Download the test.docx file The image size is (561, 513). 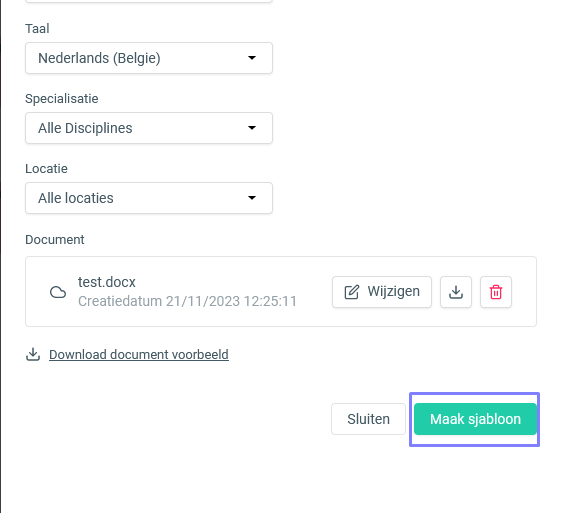pos(456,292)
